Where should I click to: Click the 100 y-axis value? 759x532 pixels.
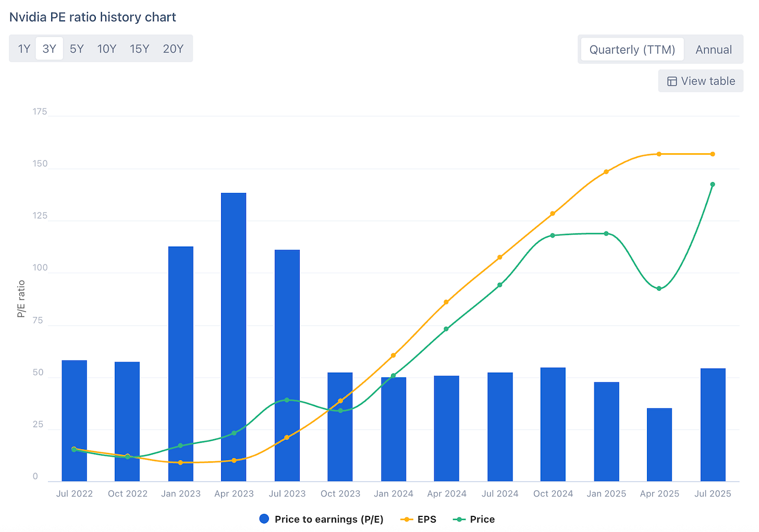point(40,268)
